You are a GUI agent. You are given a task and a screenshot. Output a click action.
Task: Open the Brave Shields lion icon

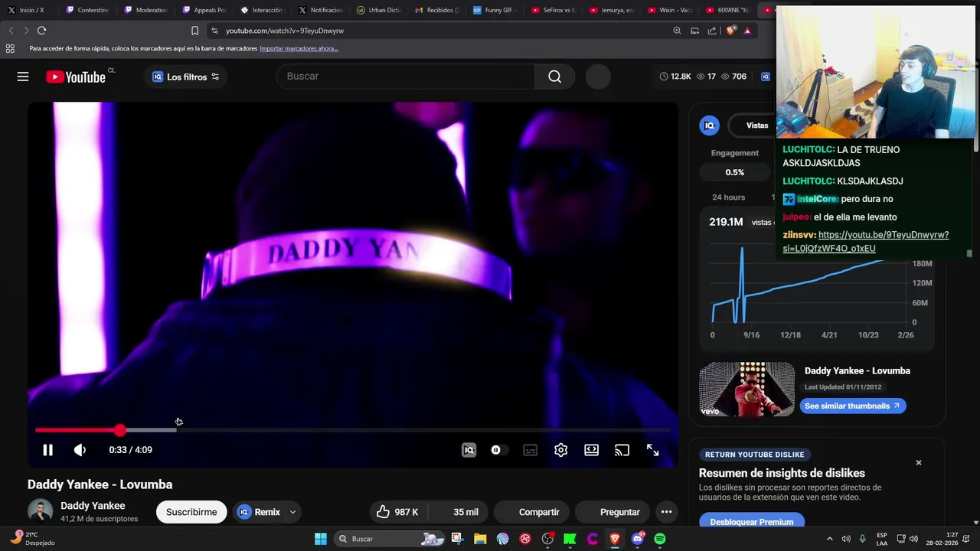click(x=730, y=31)
